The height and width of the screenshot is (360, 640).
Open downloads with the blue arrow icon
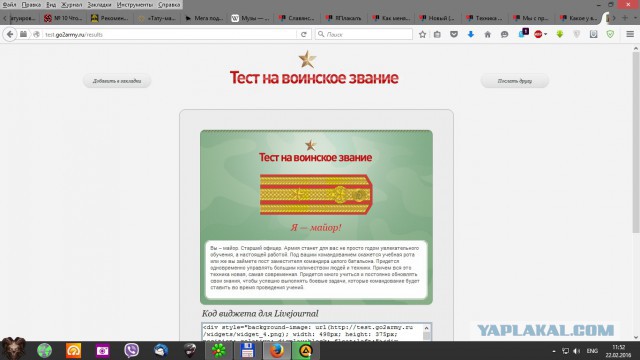[471, 35]
